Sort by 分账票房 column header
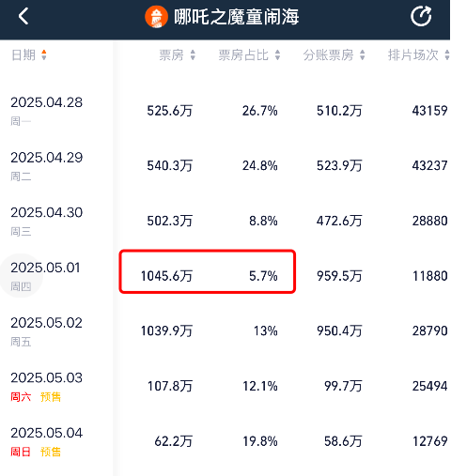Viewport: 451px width, 476px height. coord(328,55)
